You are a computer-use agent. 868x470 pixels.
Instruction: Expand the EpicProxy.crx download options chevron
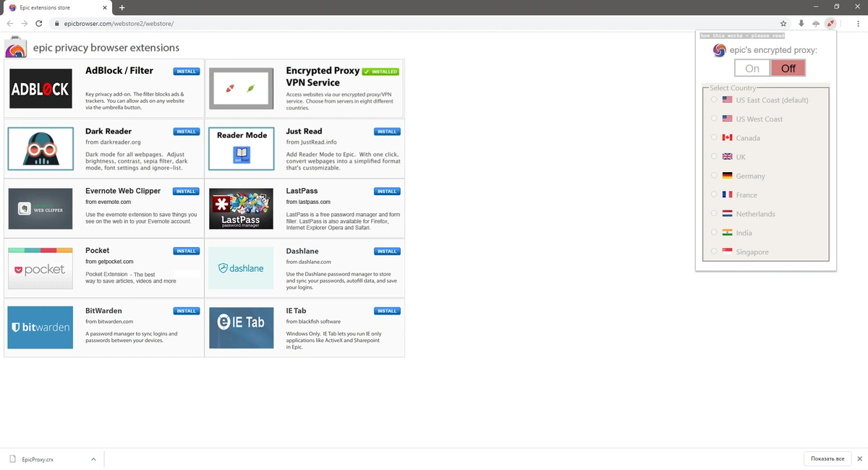tap(93, 459)
